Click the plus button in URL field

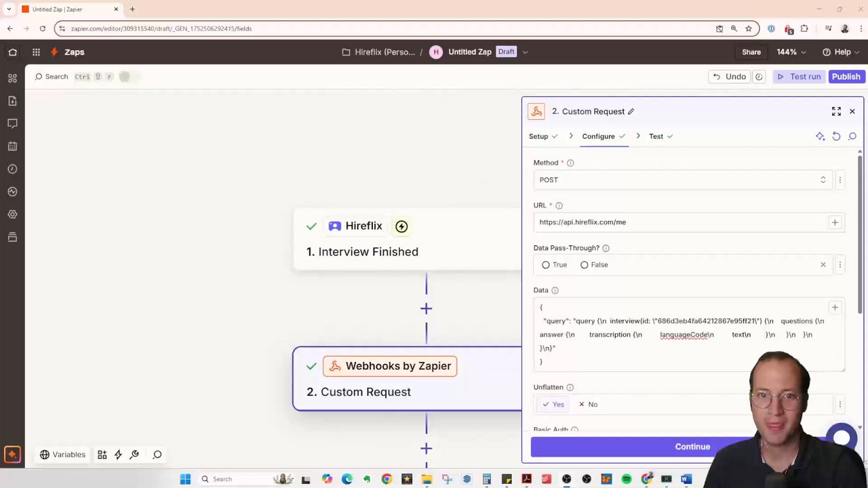click(835, 222)
